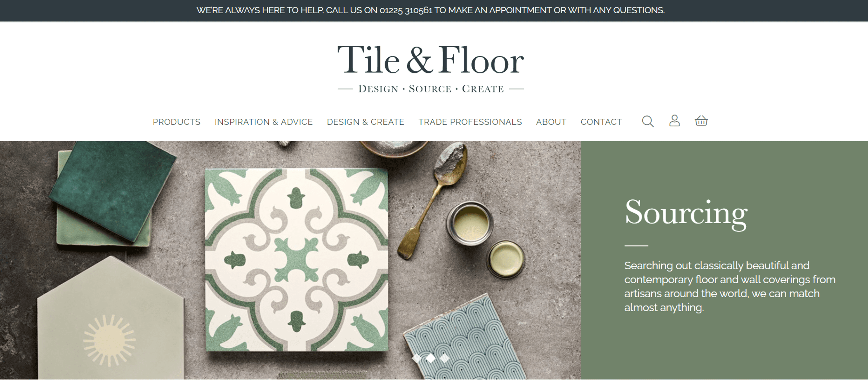Viewport: 868px width, 383px height.
Task: Jump to third carousel slide diamond
Action: coord(445,358)
